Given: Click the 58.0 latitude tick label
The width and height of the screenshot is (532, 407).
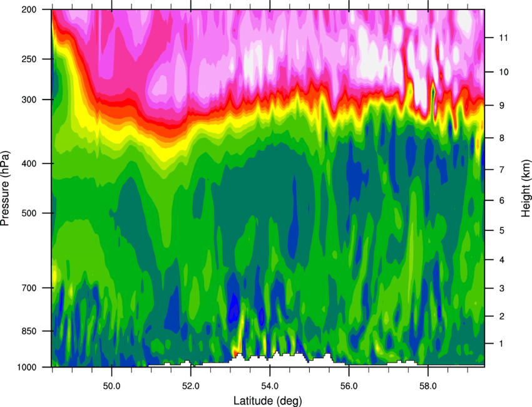Looking at the screenshot, I should [428, 386].
